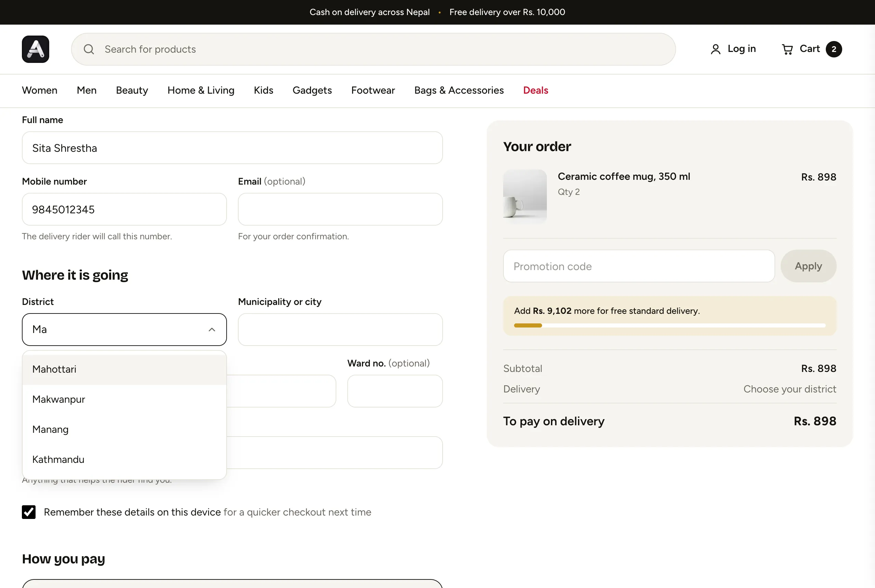Click the 'Subtotal' label
The image size is (875, 588).
click(523, 368)
